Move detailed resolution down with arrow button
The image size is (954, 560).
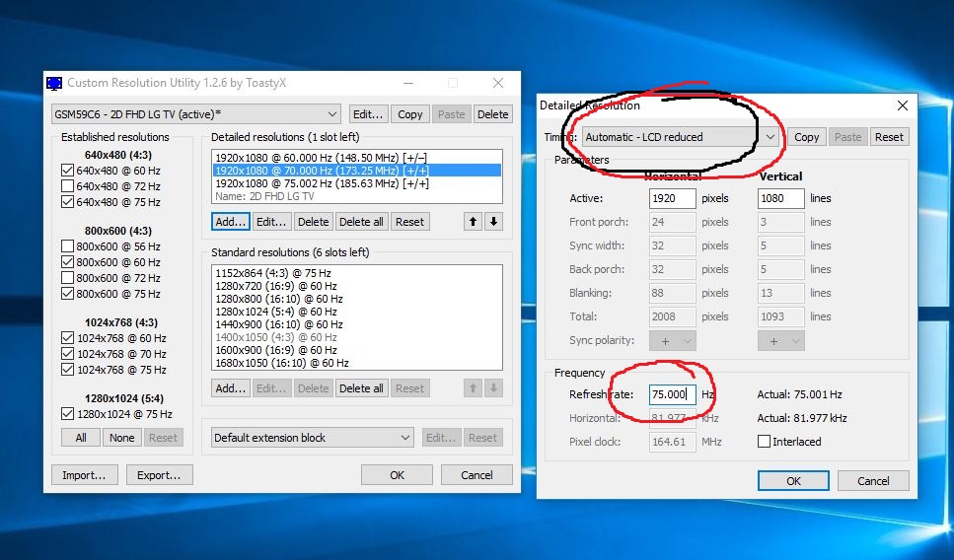point(493,222)
